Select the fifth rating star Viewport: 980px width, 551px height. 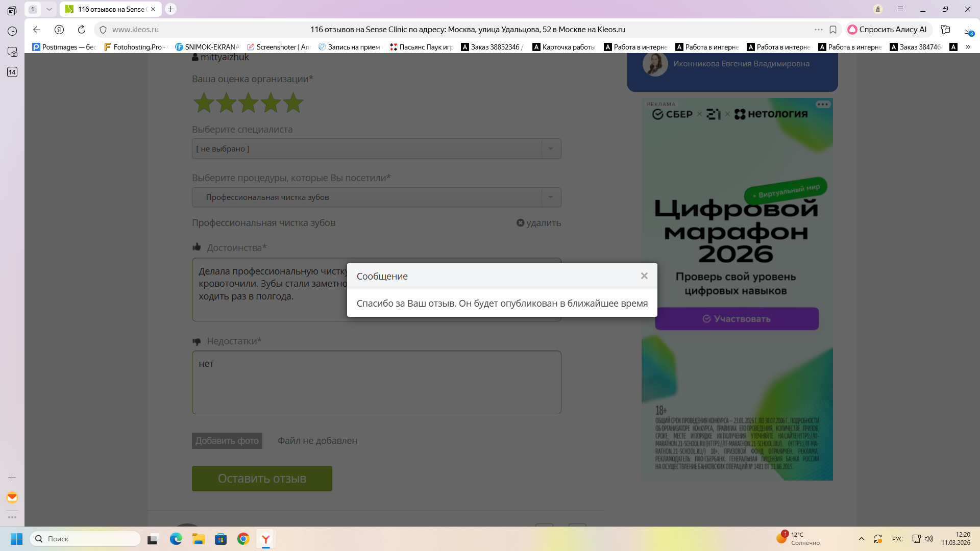(293, 103)
